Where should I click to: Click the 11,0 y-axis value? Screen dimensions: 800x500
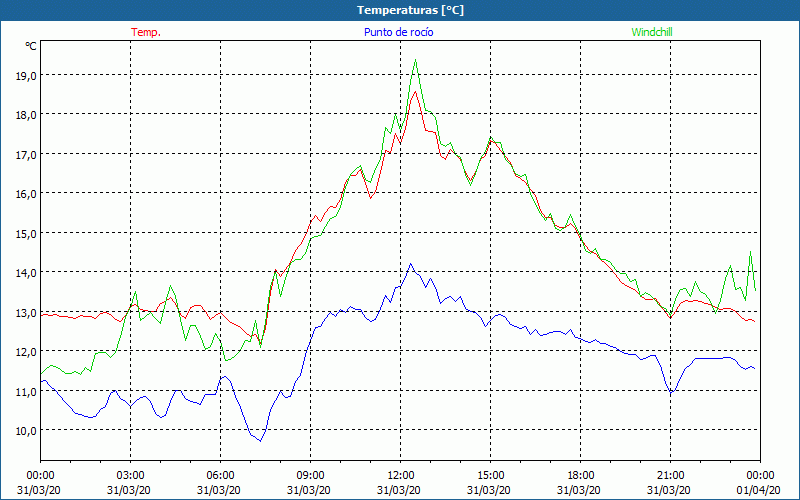click(x=26, y=391)
